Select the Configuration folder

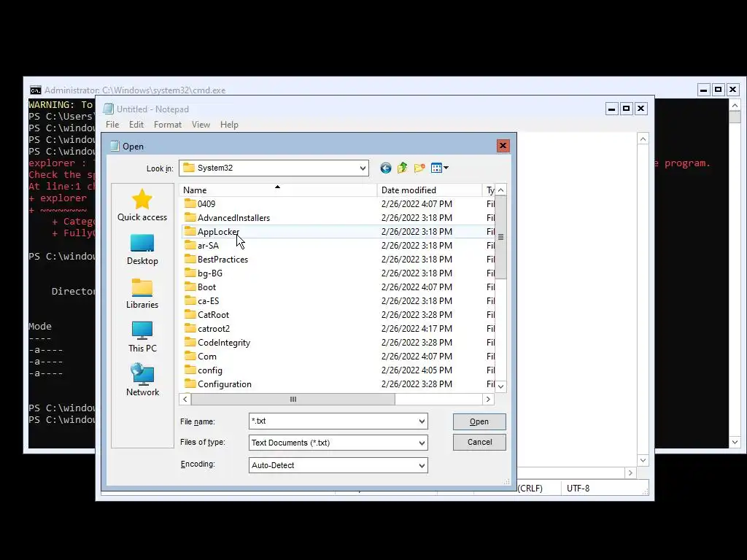(225, 384)
